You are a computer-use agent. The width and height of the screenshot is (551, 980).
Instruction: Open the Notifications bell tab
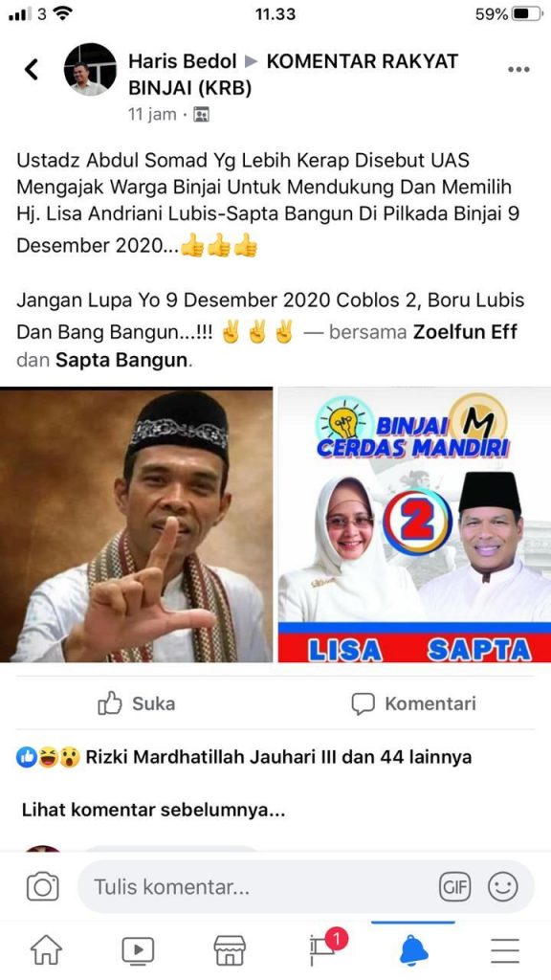pyautogui.click(x=413, y=950)
